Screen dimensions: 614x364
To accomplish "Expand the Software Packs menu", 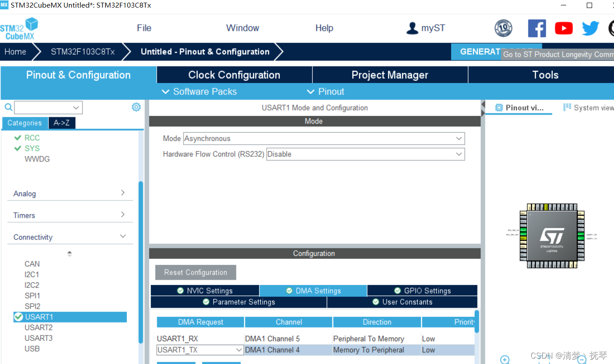I will tap(199, 91).
